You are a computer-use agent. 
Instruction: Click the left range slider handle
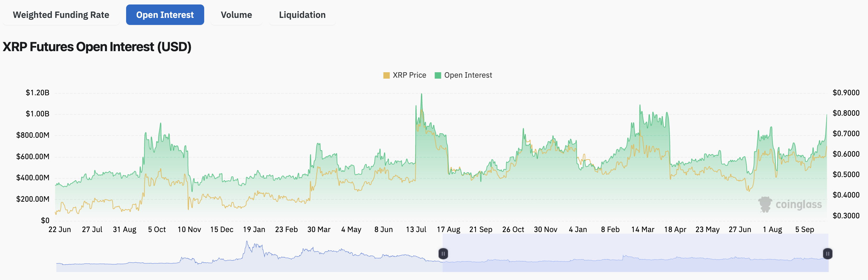pos(443,253)
